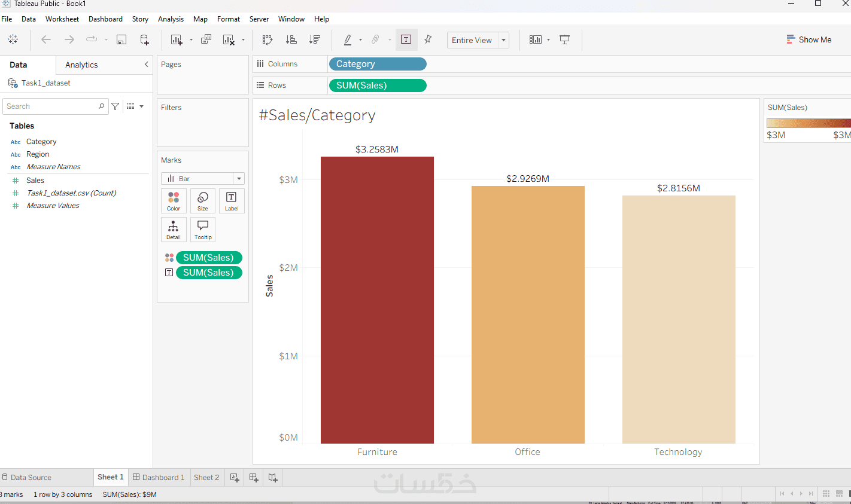Open the Label card in Marks
Image resolution: width=851 pixels, height=504 pixels.
[232, 201]
